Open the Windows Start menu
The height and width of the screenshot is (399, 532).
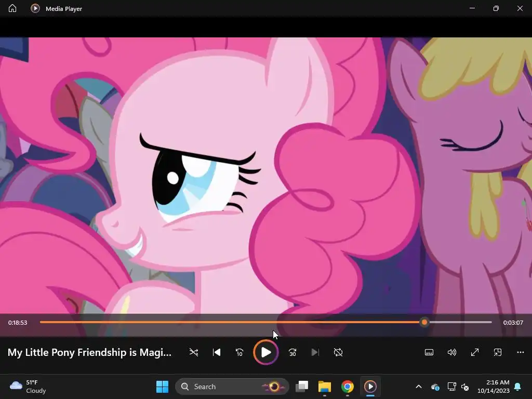click(162, 387)
